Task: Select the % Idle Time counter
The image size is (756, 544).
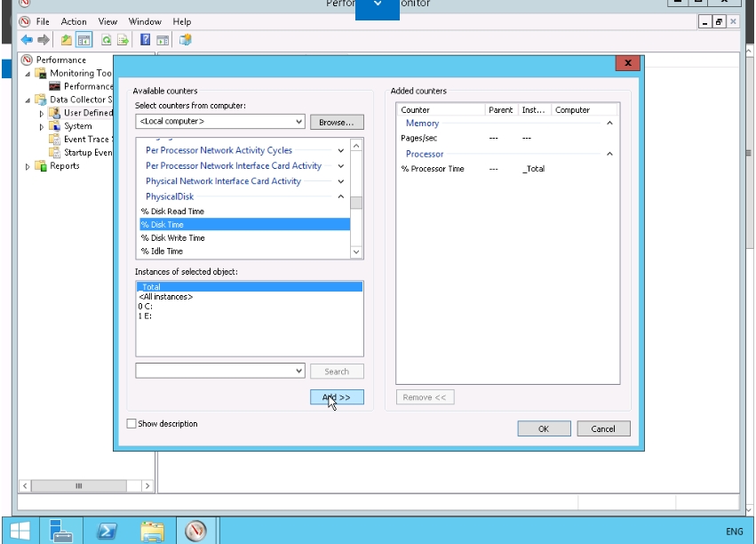Action: [x=162, y=252]
